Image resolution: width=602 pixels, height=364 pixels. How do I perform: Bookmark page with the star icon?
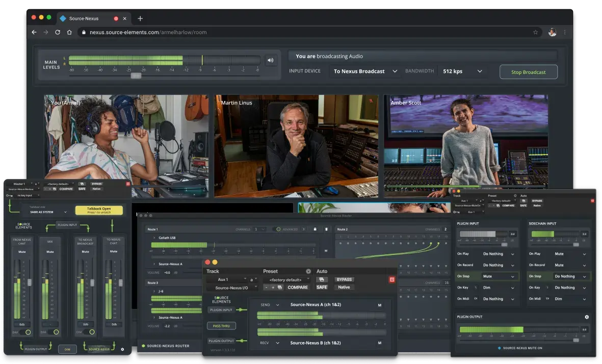tap(535, 32)
